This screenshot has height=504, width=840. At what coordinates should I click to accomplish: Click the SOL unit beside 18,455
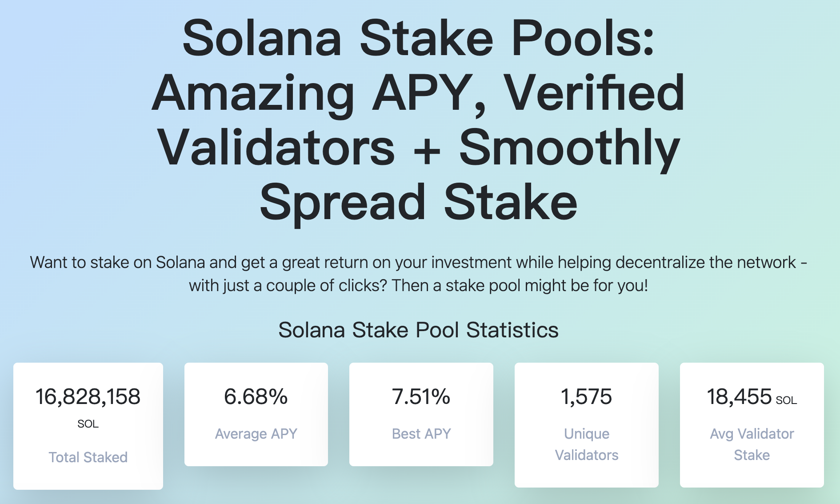click(786, 400)
